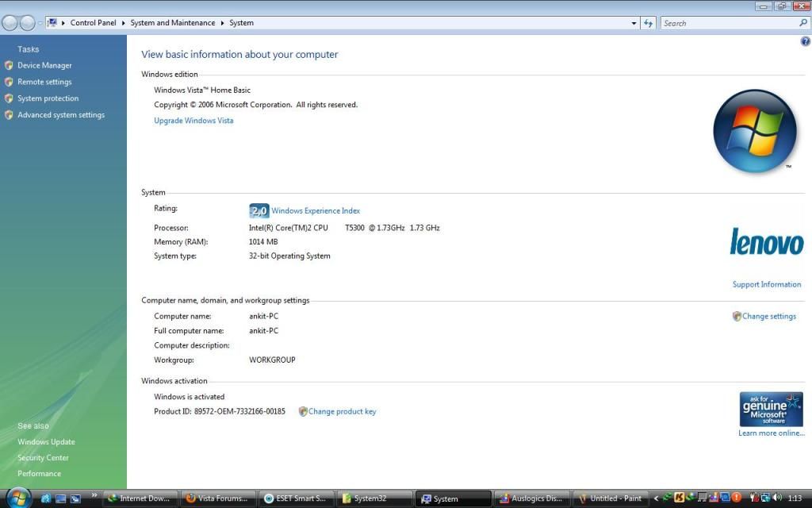Click the shield icon next to Device Manager
The image size is (812, 508).
pos(9,65)
